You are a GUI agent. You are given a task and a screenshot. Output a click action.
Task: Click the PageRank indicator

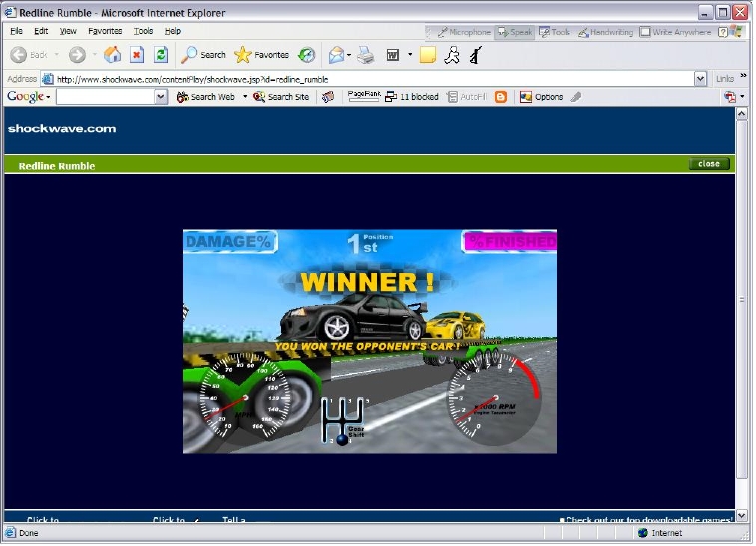tap(364, 96)
